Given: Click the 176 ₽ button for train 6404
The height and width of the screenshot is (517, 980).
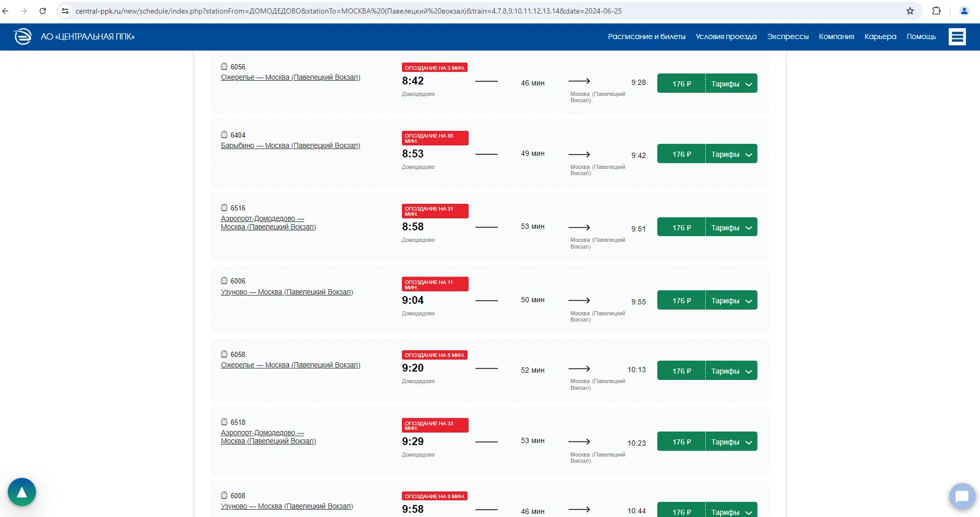Looking at the screenshot, I should pos(681,154).
